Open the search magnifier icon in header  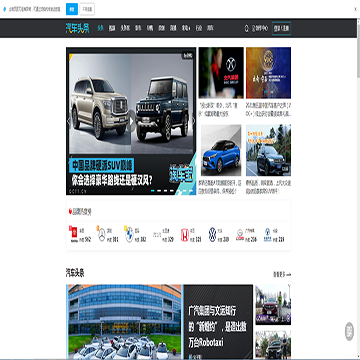pyautogui.click(x=247, y=28)
